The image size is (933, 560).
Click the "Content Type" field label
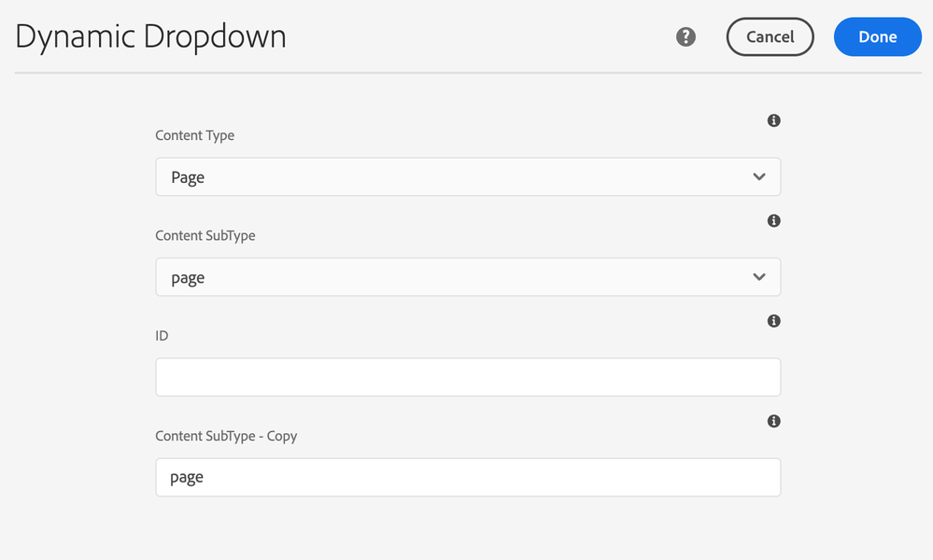tap(194, 135)
